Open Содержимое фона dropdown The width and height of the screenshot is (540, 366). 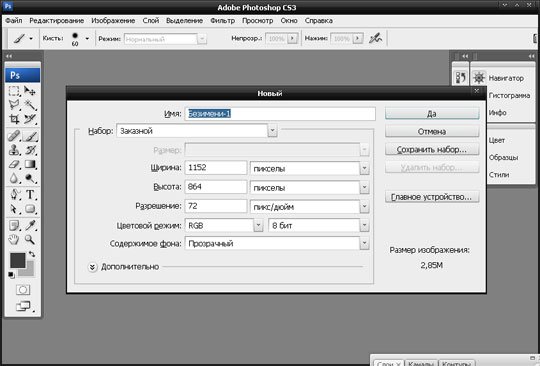tap(364, 243)
